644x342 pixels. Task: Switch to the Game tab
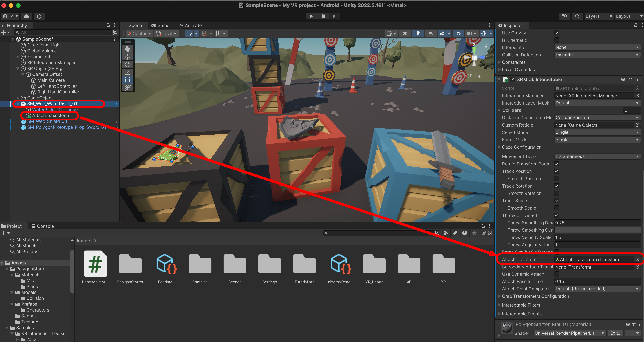tap(160, 25)
